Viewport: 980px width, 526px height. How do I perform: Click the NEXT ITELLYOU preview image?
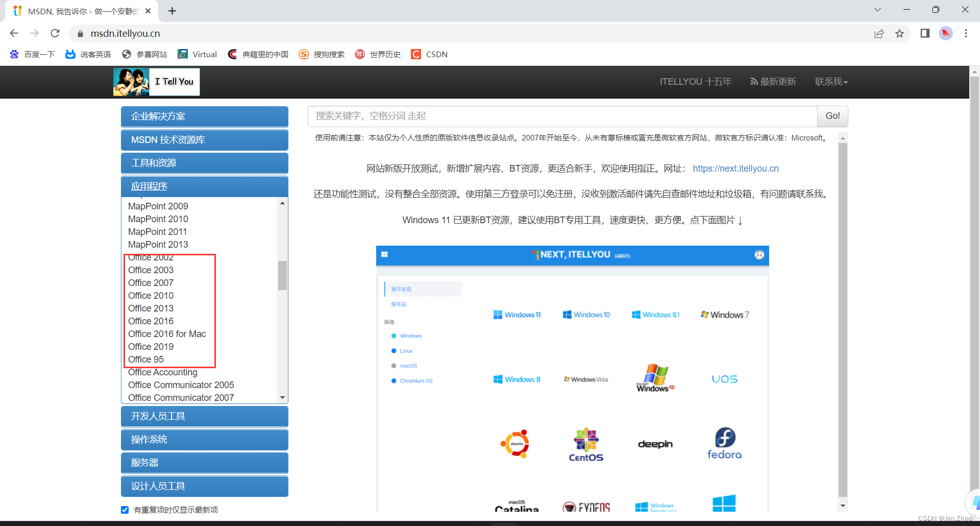tap(572, 378)
